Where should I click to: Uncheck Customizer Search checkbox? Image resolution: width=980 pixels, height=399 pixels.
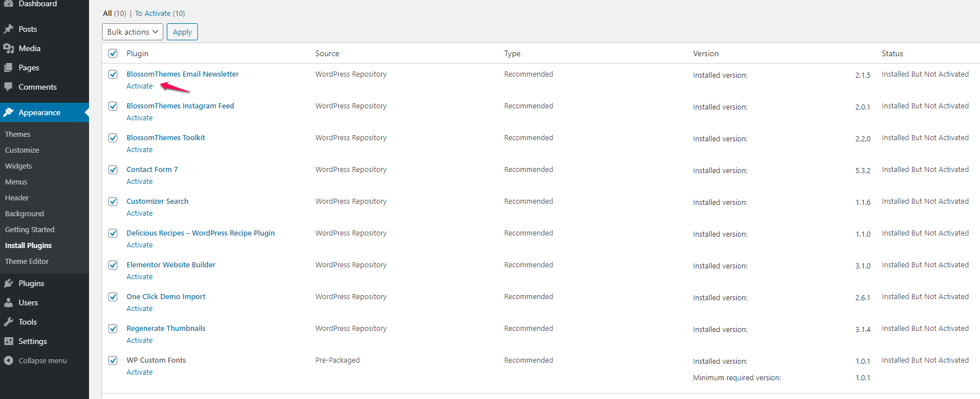tap(113, 201)
